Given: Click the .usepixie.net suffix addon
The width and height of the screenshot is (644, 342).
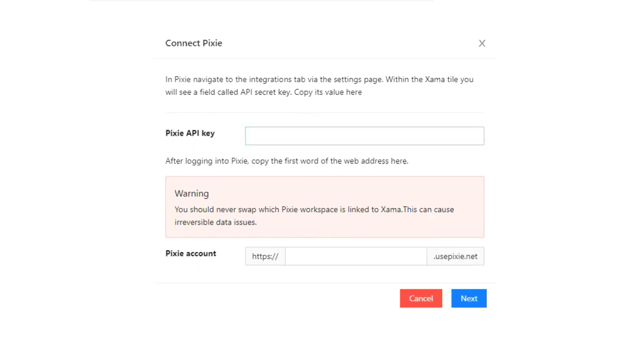Looking at the screenshot, I should [455, 256].
